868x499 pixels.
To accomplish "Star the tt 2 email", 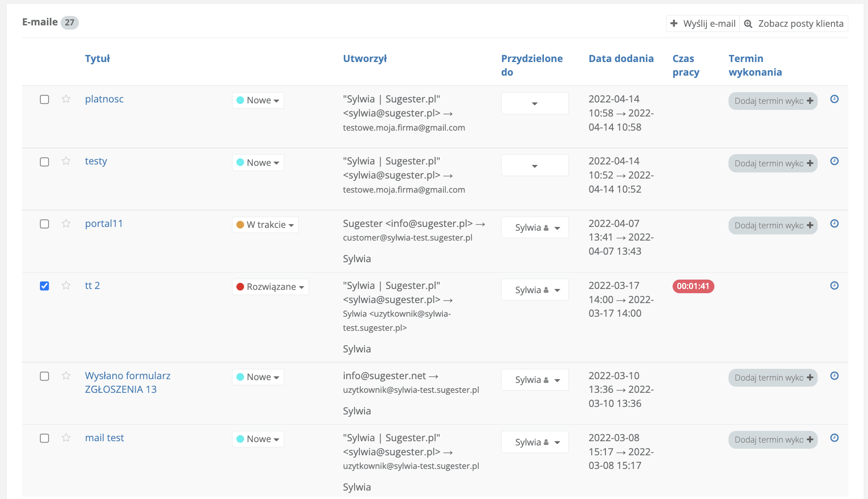I will click(x=66, y=286).
